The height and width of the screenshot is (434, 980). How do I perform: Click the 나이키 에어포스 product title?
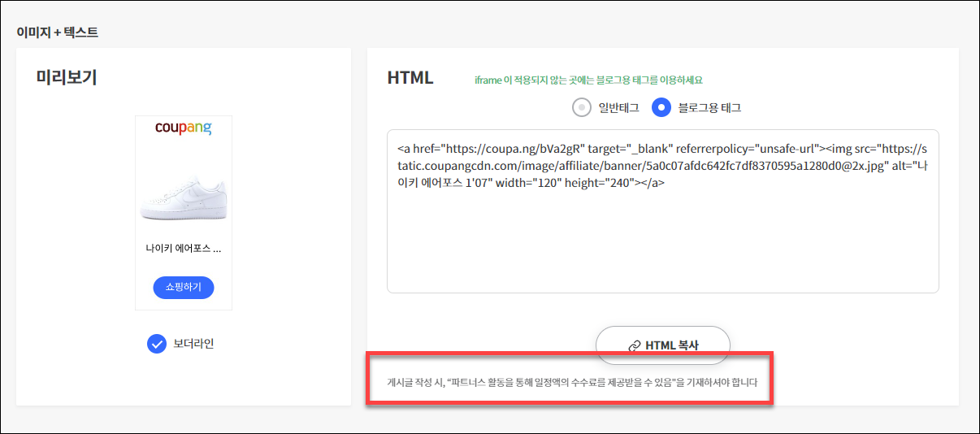tap(184, 249)
